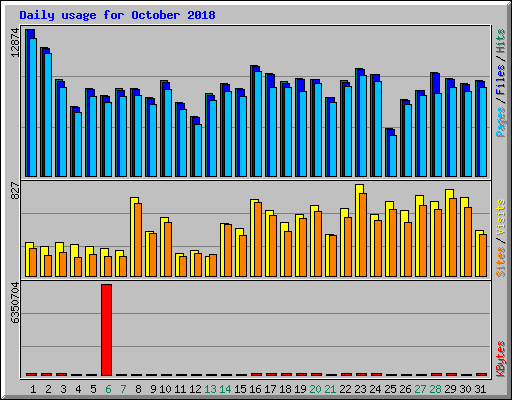Click the cyan pages bar for day 12
The width and height of the screenshot is (512, 400).
coord(198,150)
